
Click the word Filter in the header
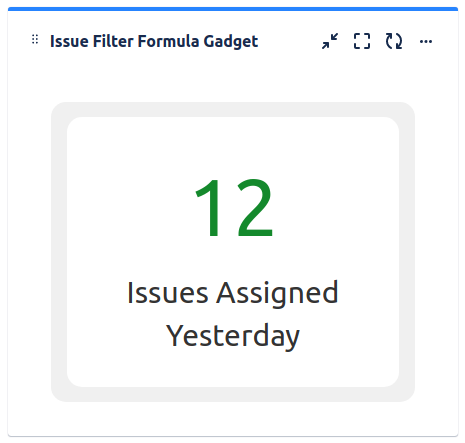coord(113,41)
